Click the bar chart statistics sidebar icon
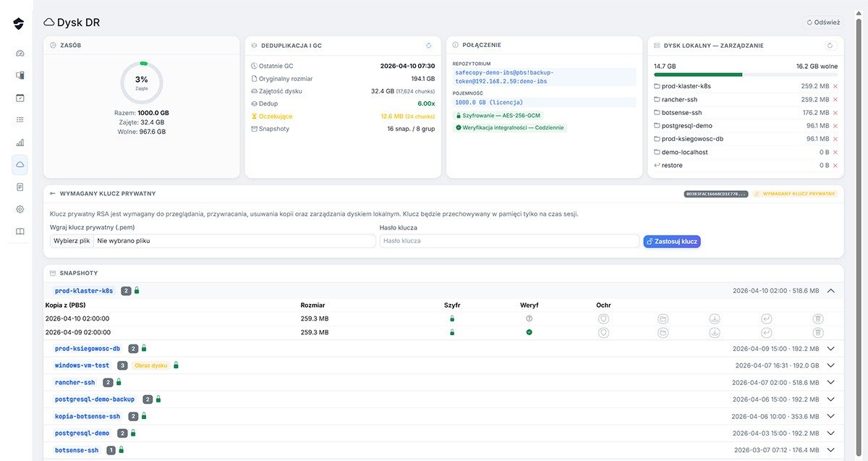 [x=20, y=143]
